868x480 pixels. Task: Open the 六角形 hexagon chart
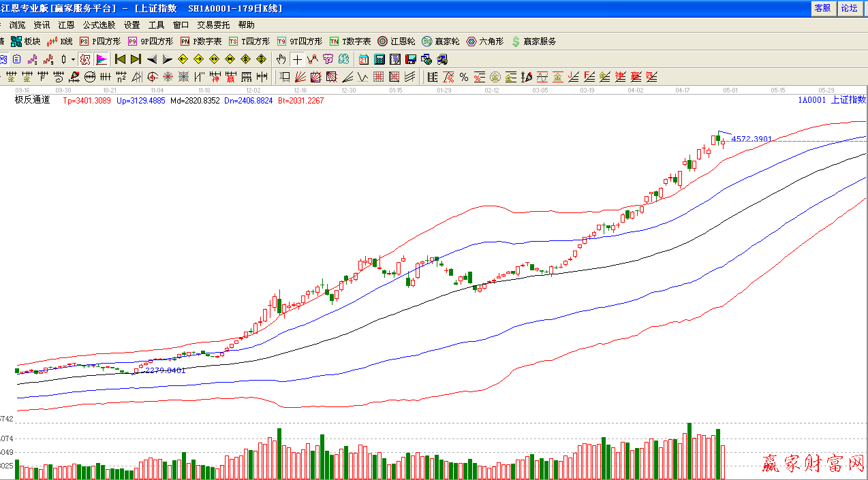pyautogui.click(x=485, y=42)
